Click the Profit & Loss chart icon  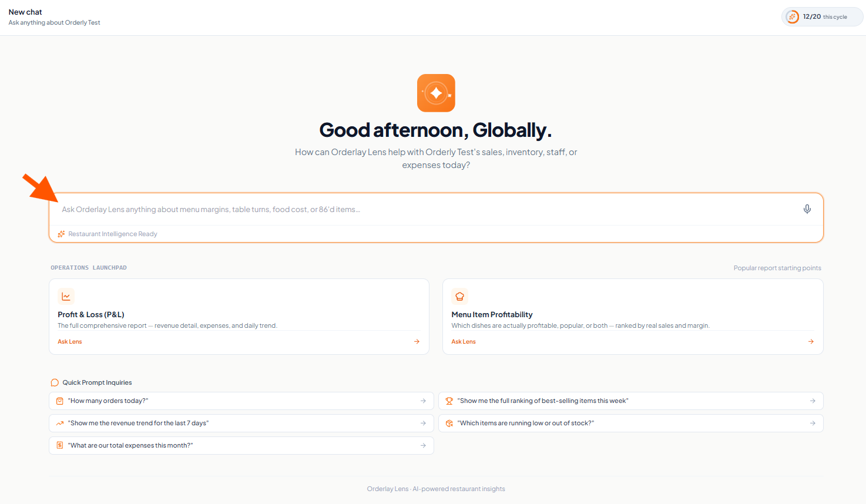pos(66,297)
